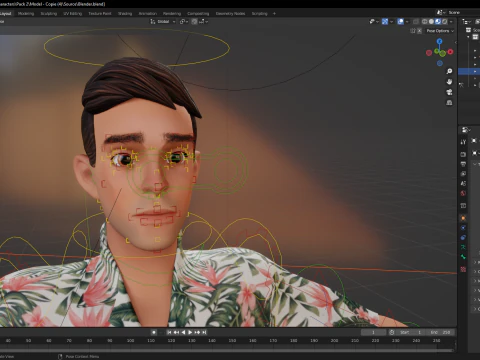Open the Compositing workspace tab
Screen dimensions: 480x360
[198, 14]
